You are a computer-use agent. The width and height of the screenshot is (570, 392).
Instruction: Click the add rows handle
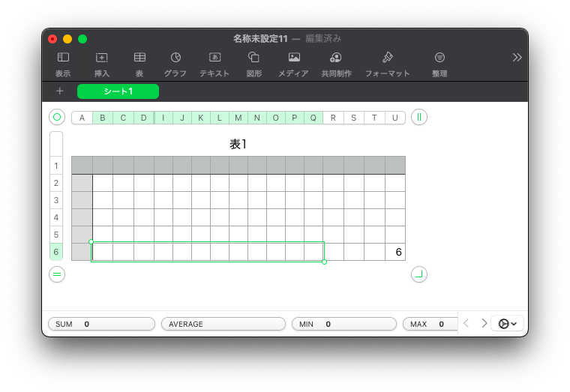57,274
